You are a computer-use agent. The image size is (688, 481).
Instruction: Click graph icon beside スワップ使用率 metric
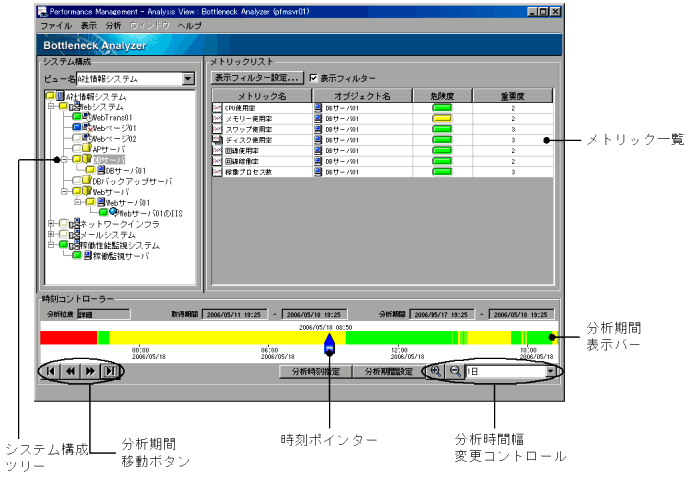pyautogui.click(x=217, y=129)
